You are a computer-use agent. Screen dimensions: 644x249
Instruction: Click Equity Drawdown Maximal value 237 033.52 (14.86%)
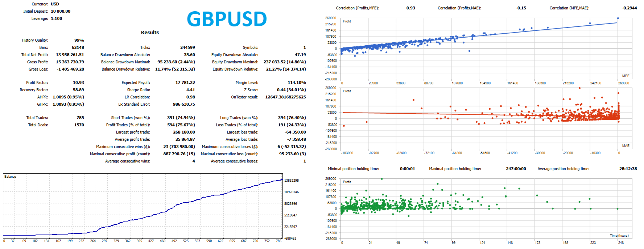click(x=285, y=62)
